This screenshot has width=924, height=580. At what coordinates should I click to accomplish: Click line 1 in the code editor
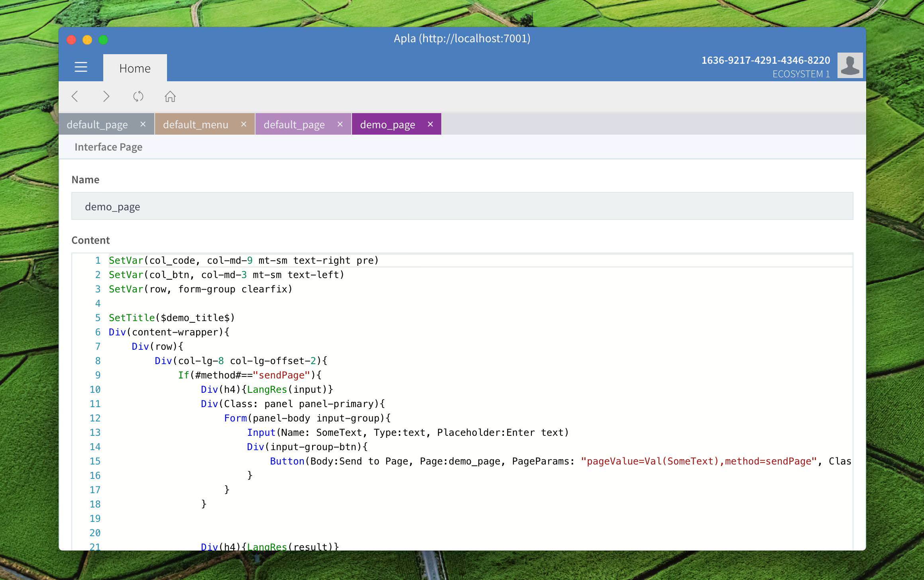(x=243, y=261)
